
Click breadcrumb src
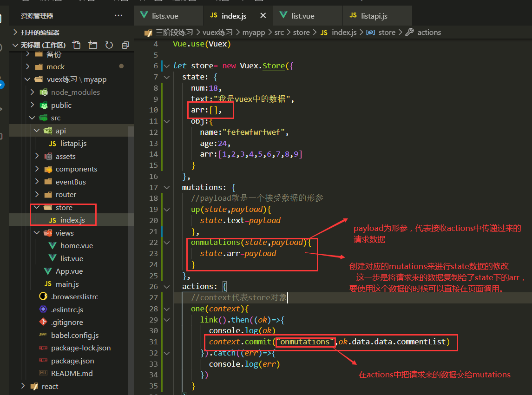279,32
